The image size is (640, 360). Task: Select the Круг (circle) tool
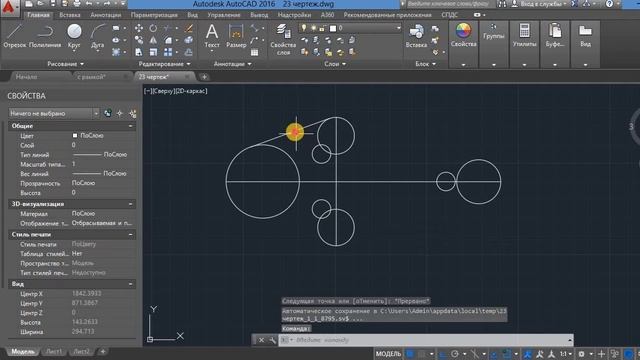click(74, 36)
